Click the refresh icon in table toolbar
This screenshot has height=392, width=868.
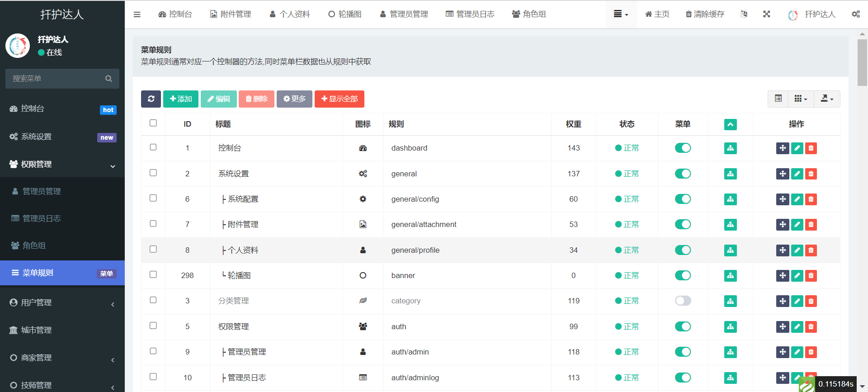pos(151,99)
